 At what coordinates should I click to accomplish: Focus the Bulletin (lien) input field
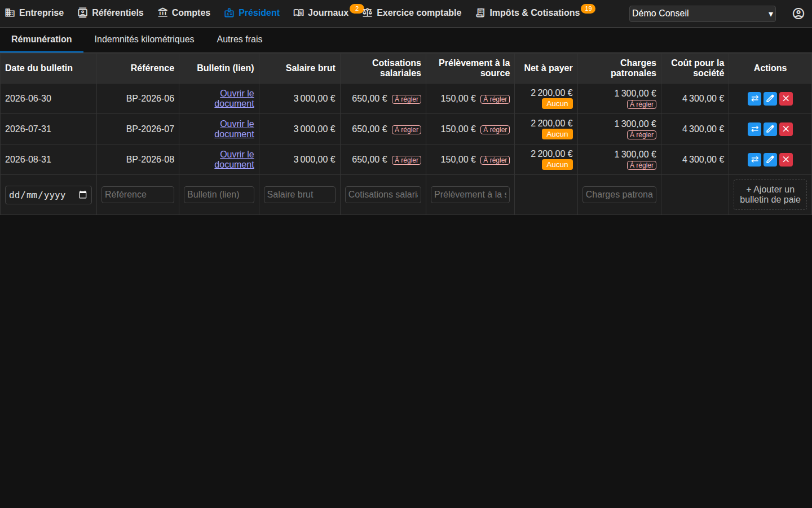(x=219, y=195)
